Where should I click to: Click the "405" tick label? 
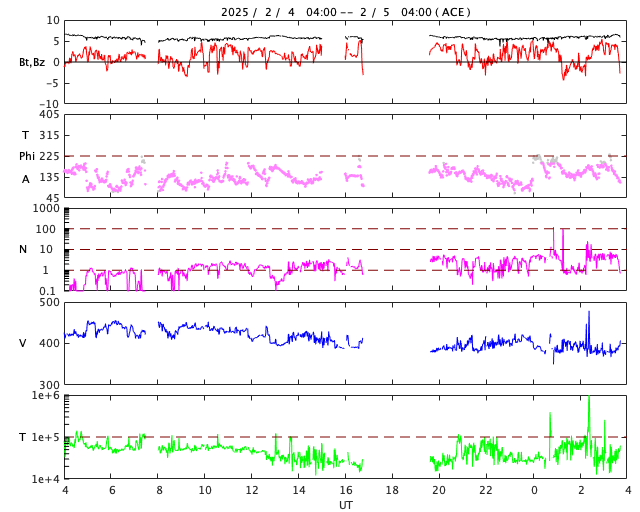pyautogui.click(x=49, y=114)
